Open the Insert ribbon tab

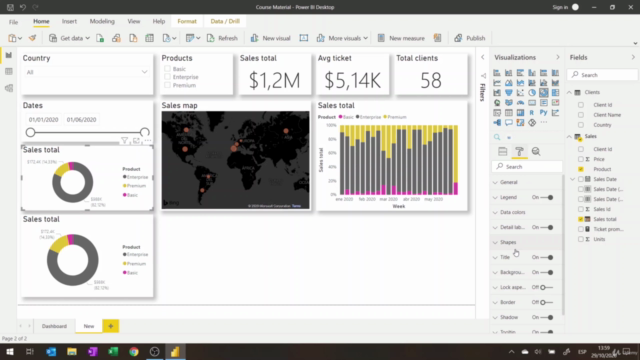pos(69,21)
